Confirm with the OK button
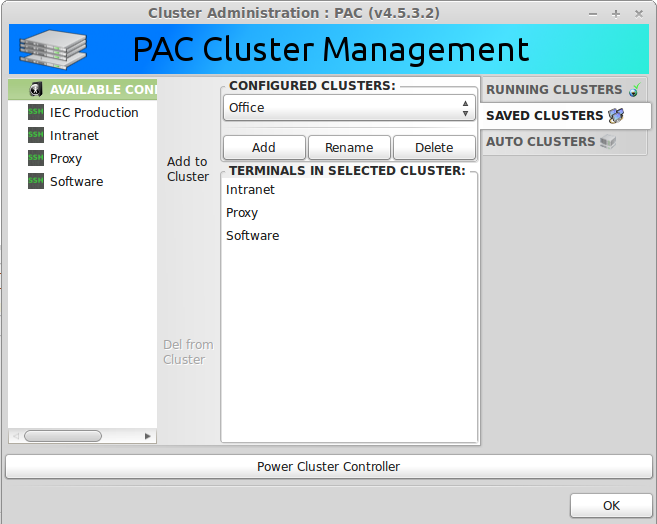 click(x=611, y=505)
